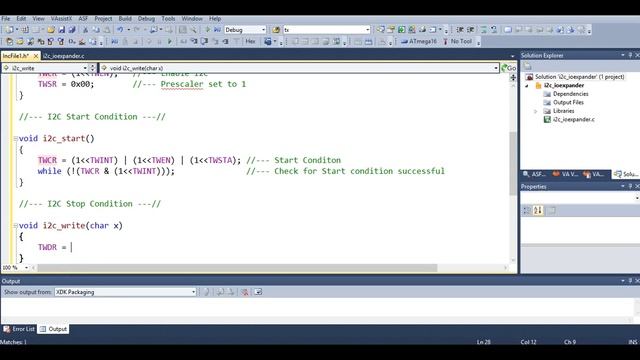Collapse the i2c_ioexpander project node
This screenshot has height=360, width=640.
tap(527, 85)
